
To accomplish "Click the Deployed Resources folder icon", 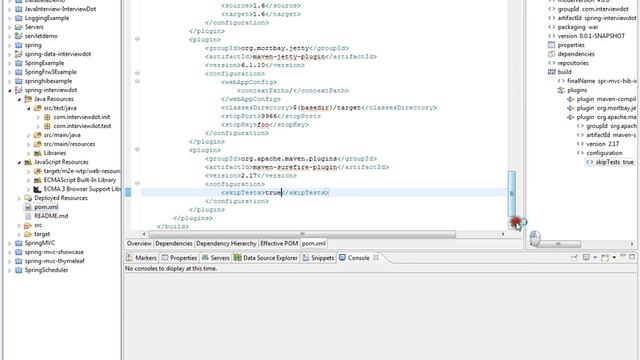I will [x=28, y=198].
